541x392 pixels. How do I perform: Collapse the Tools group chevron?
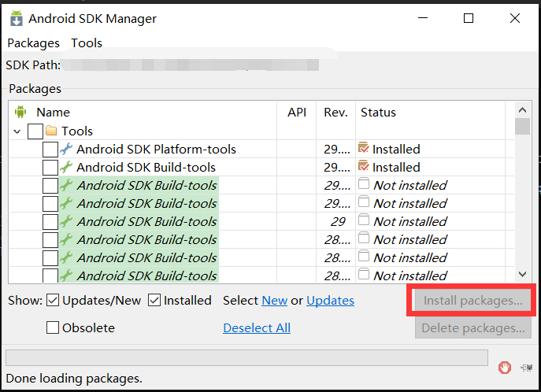tap(17, 131)
